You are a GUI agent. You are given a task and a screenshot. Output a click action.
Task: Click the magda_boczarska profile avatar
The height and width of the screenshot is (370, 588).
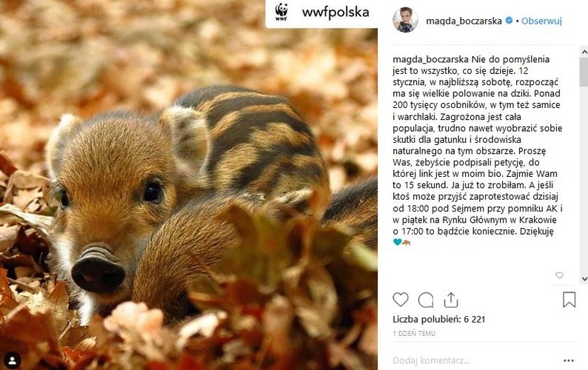(406, 20)
